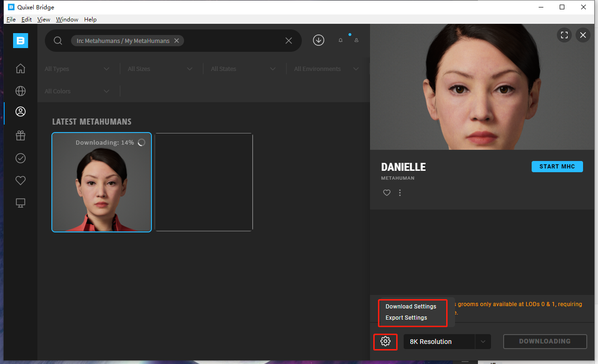Viewport: 598px width, 364px height.
Task: Click the search magnifier icon
Action: pyautogui.click(x=58, y=41)
